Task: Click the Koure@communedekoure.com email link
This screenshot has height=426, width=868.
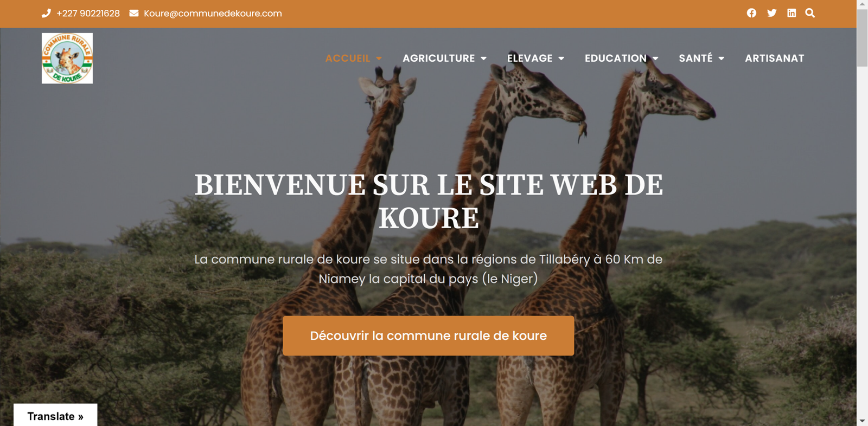Action: pyautogui.click(x=213, y=13)
